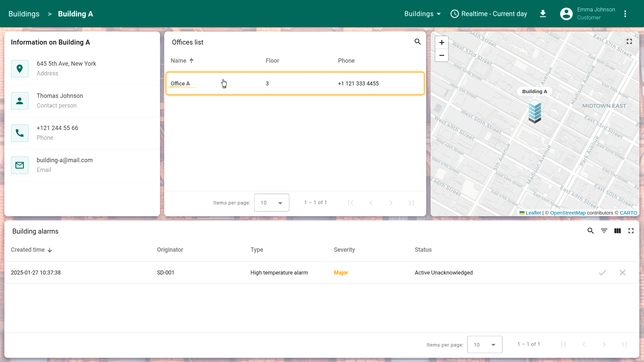The height and width of the screenshot is (362, 644).
Task: Open the three-dot user menu
Action: (625, 14)
